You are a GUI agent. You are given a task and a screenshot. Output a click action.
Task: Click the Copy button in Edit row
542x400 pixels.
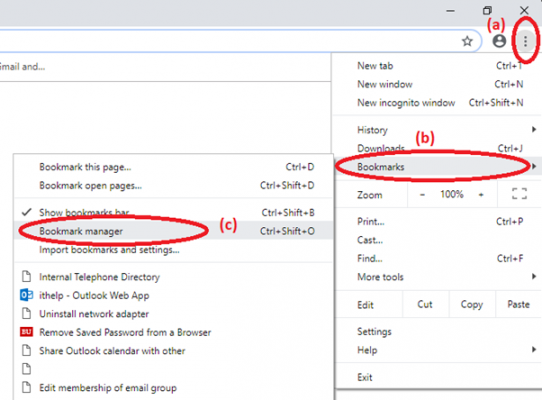pos(472,304)
